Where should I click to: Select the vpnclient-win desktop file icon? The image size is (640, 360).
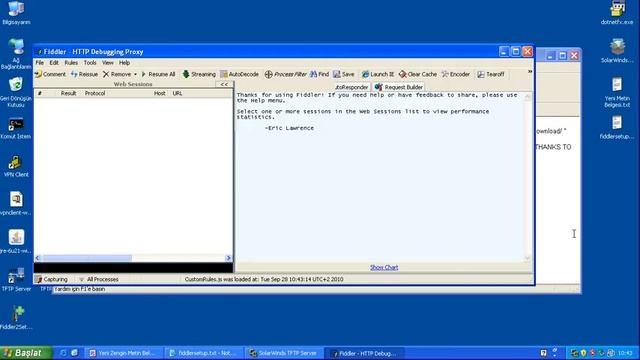pos(16,204)
